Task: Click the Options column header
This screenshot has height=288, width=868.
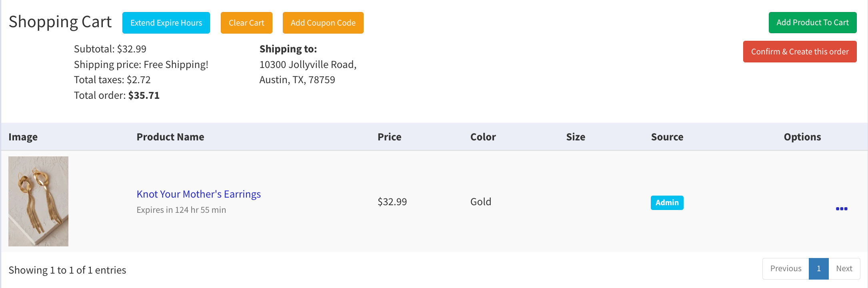Action: tap(802, 137)
